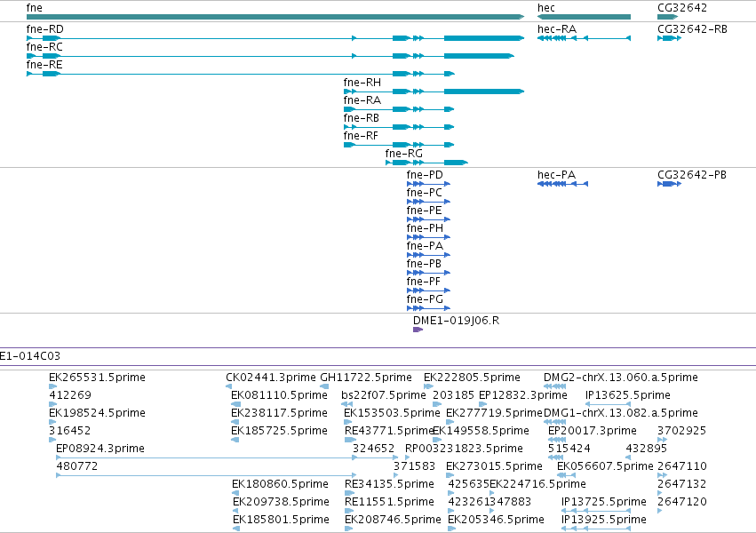Select the EK185801.5prime EST label
The image size is (756, 533).
pyautogui.click(x=281, y=520)
